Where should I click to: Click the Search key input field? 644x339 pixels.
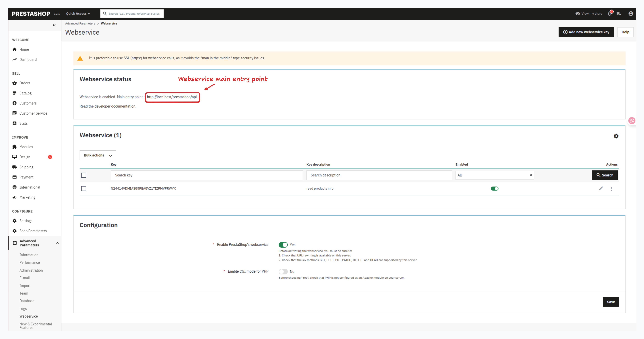tap(207, 175)
